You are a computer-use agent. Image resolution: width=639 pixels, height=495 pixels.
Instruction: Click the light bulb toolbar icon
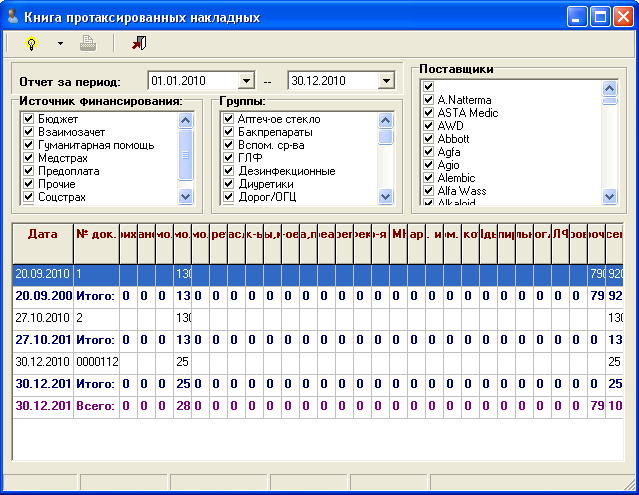click(30, 43)
